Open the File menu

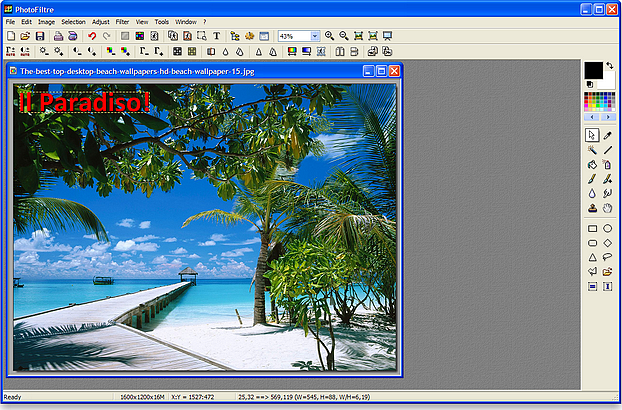(10, 22)
